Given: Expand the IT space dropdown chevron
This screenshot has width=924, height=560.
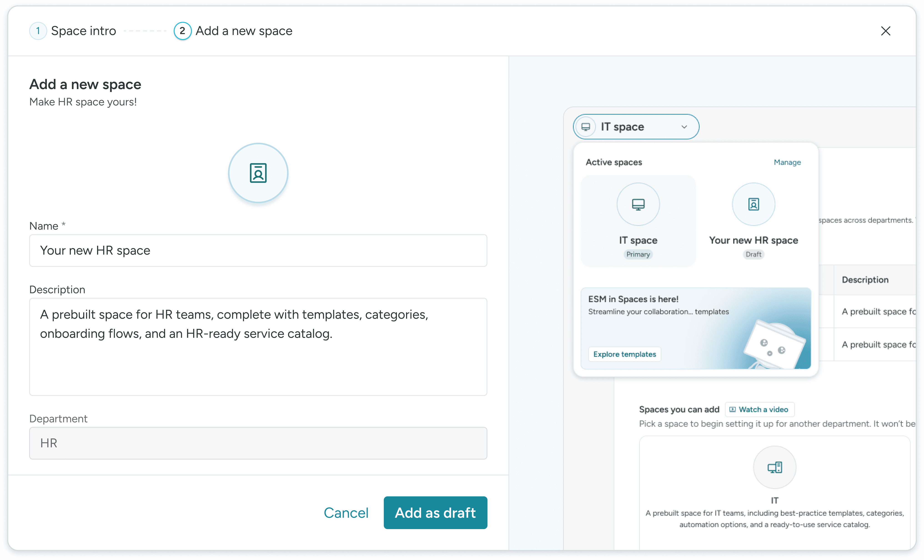Looking at the screenshot, I should 684,127.
